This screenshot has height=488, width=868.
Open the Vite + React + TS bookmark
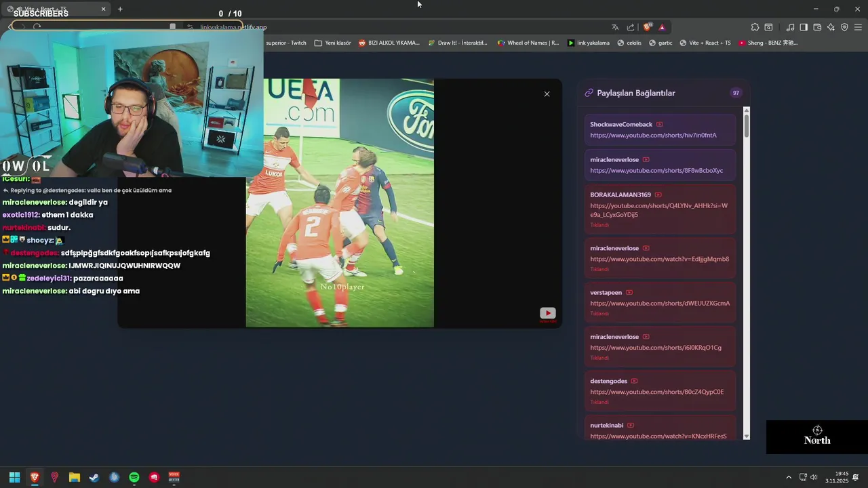click(x=705, y=43)
